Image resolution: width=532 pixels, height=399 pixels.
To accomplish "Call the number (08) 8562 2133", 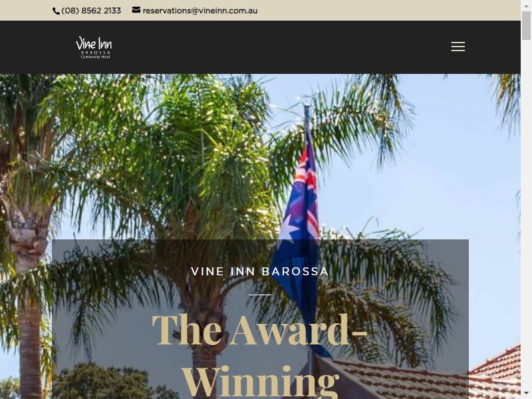I will (x=91, y=11).
